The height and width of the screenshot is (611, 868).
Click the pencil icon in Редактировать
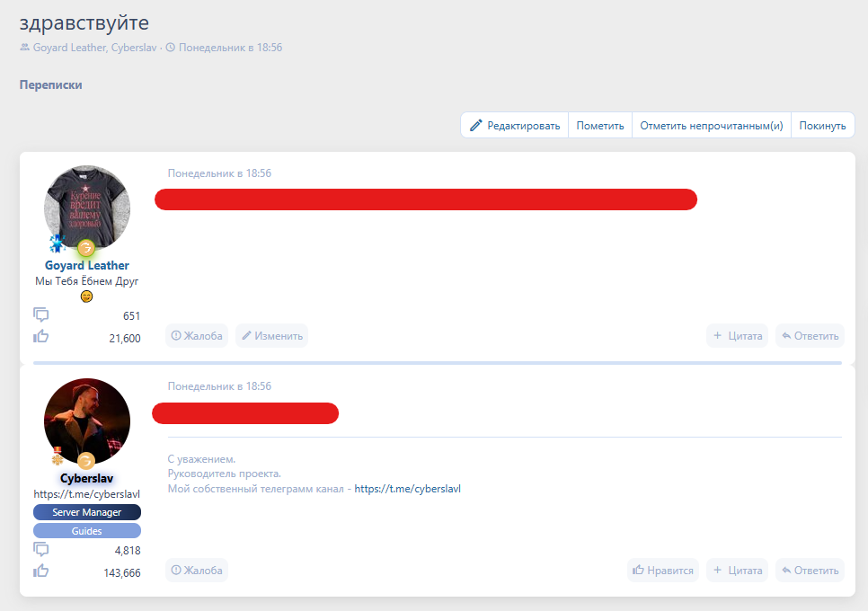pyautogui.click(x=476, y=126)
